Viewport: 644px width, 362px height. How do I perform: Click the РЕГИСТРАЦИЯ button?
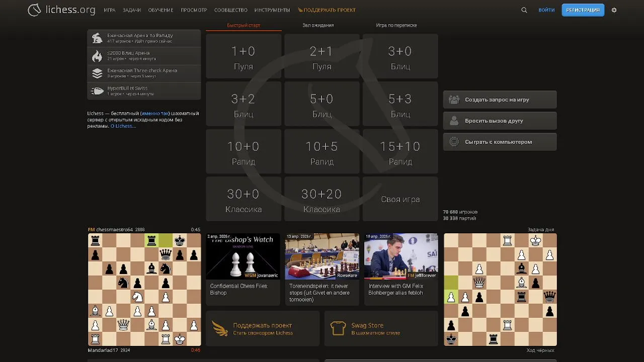(583, 10)
